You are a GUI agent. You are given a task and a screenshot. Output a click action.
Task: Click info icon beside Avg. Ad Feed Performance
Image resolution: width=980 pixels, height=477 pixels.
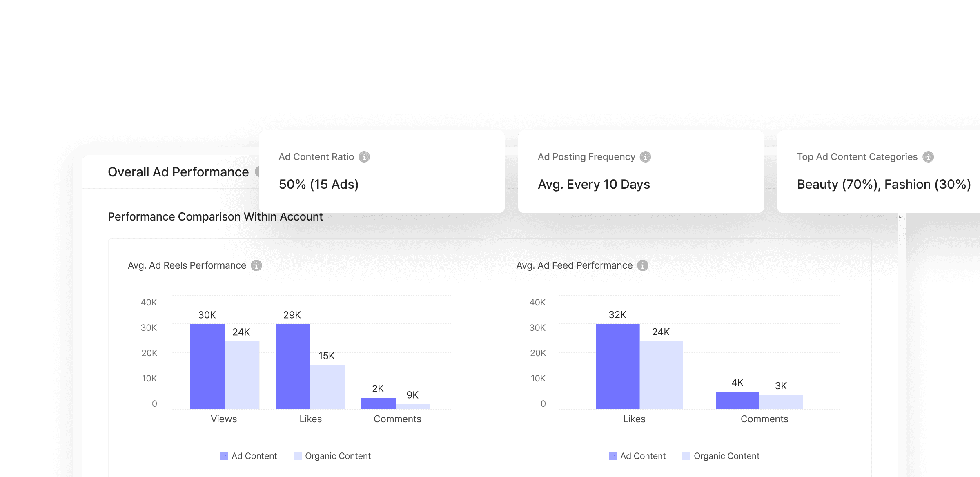[x=643, y=265]
